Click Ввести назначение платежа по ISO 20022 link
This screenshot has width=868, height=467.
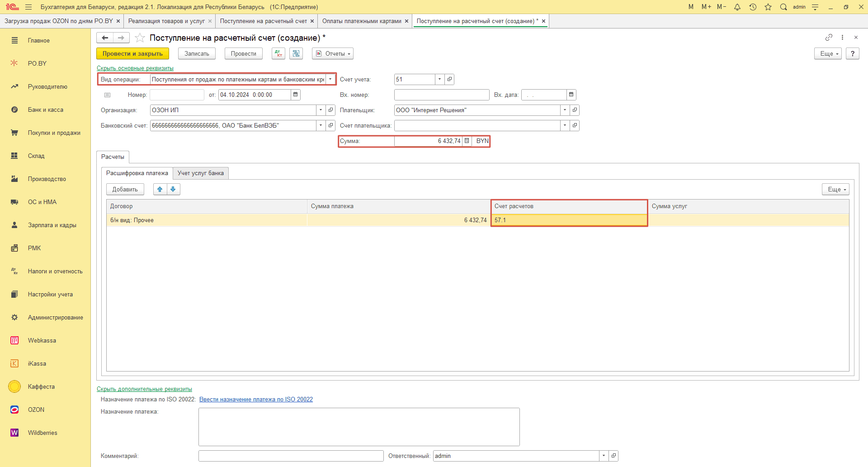256,399
